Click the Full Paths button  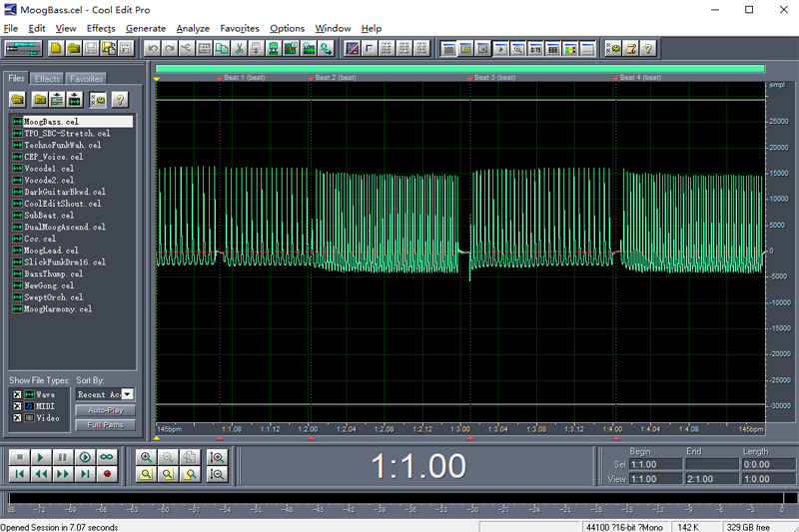tap(106, 425)
